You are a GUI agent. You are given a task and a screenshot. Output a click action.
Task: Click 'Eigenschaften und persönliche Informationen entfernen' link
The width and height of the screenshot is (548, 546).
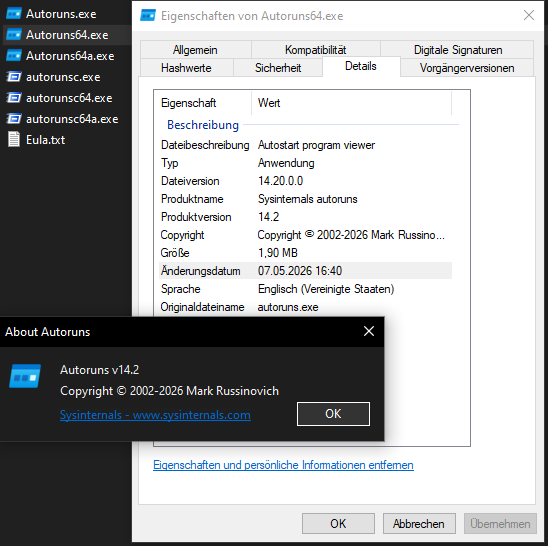click(x=283, y=465)
